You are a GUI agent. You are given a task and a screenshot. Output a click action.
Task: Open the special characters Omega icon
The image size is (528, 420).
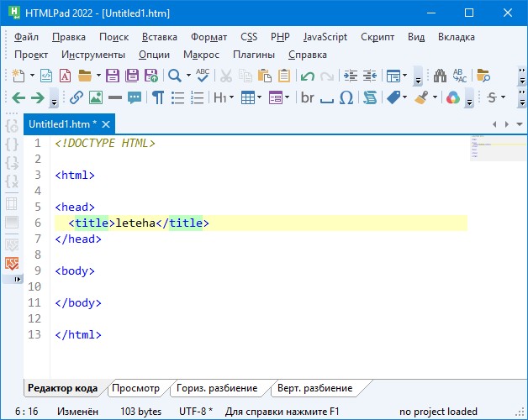pyautogui.click(x=346, y=97)
